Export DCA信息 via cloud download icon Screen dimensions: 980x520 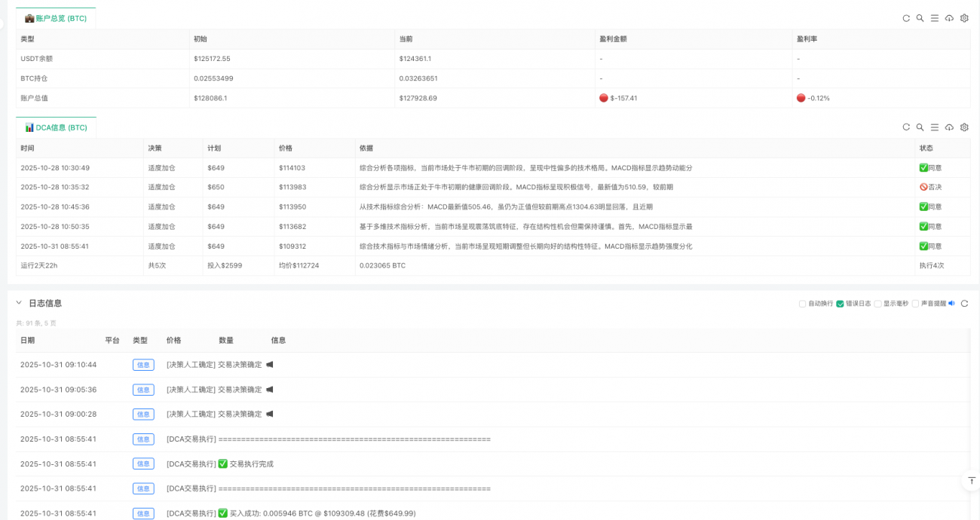click(x=949, y=127)
